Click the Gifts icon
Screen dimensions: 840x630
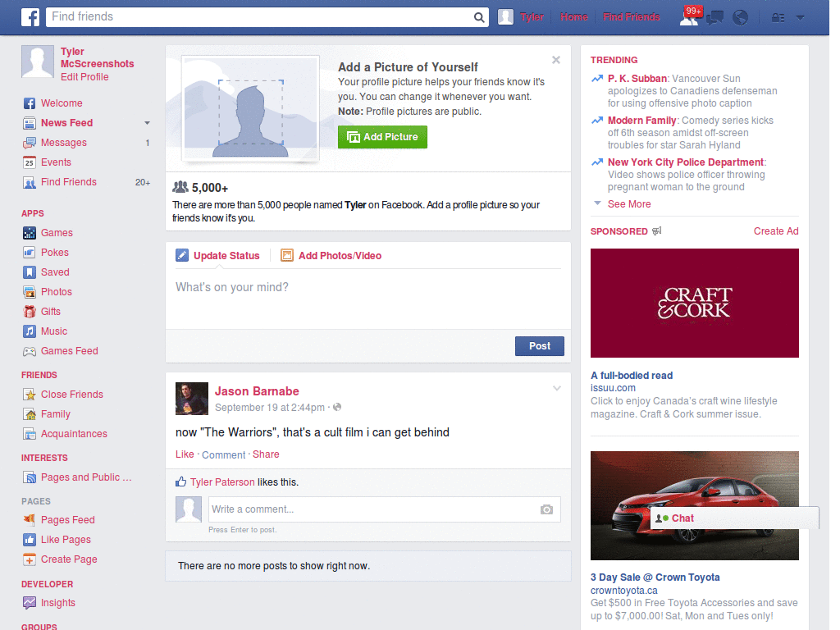pyautogui.click(x=30, y=312)
